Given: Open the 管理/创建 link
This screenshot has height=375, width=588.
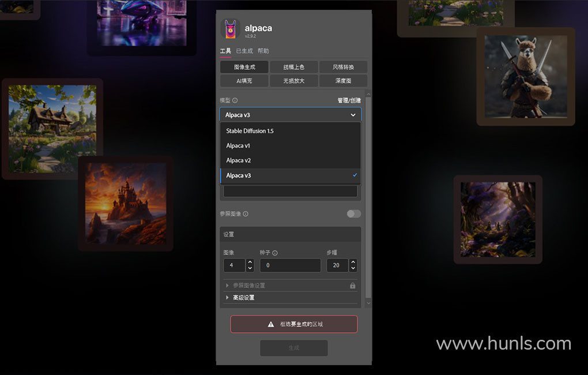Looking at the screenshot, I should [x=349, y=100].
